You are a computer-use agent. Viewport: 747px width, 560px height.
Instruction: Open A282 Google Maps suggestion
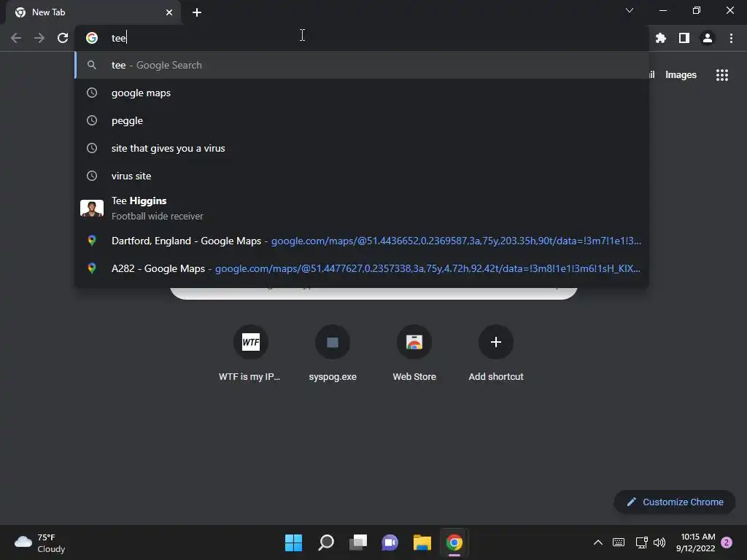click(x=362, y=268)
